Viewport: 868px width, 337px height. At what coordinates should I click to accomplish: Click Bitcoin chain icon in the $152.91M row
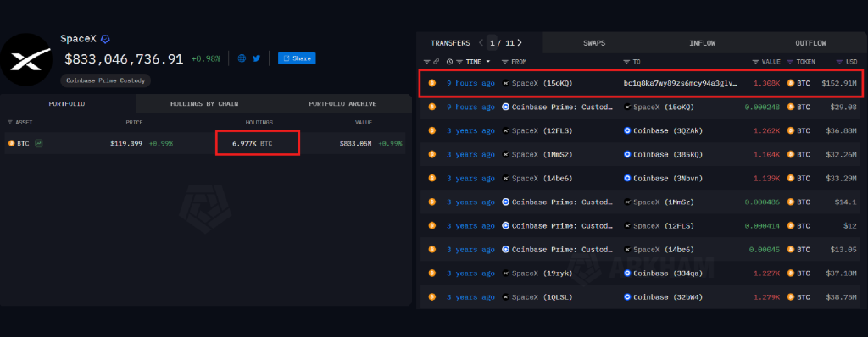[x=432, y=84]
